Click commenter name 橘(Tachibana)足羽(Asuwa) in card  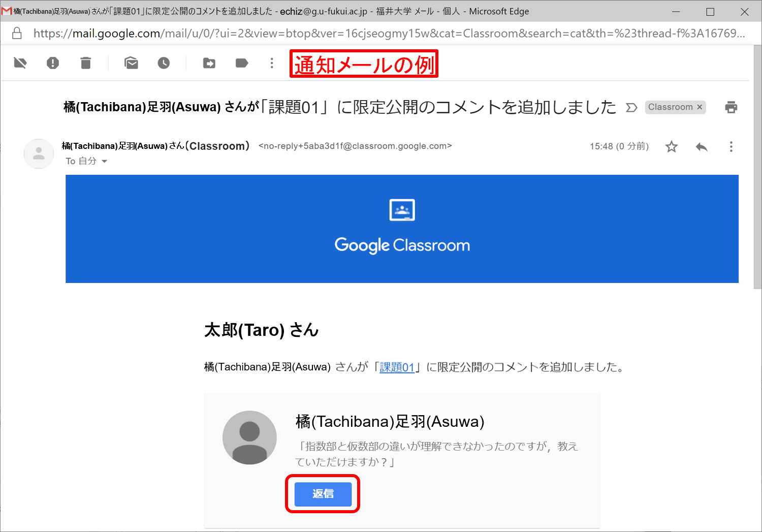(x=390, y=421)
